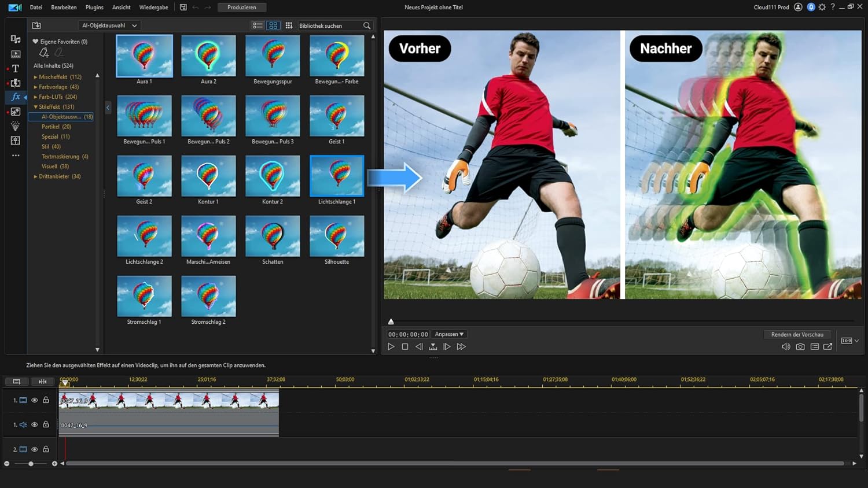The image size is (868, 488).
Task: Take a snapshot with the camera icon
Action: pyautogui.click(x=800, y=347)
